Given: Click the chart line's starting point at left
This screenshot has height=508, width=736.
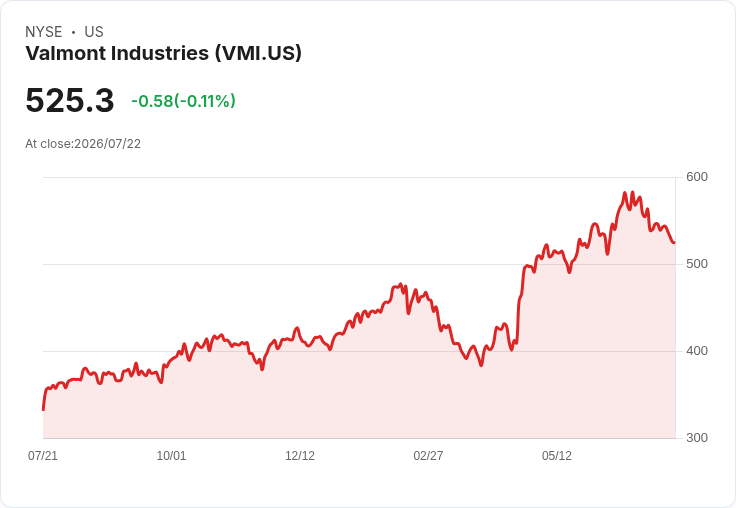Looking at the screenshot, I should (43, 410).
